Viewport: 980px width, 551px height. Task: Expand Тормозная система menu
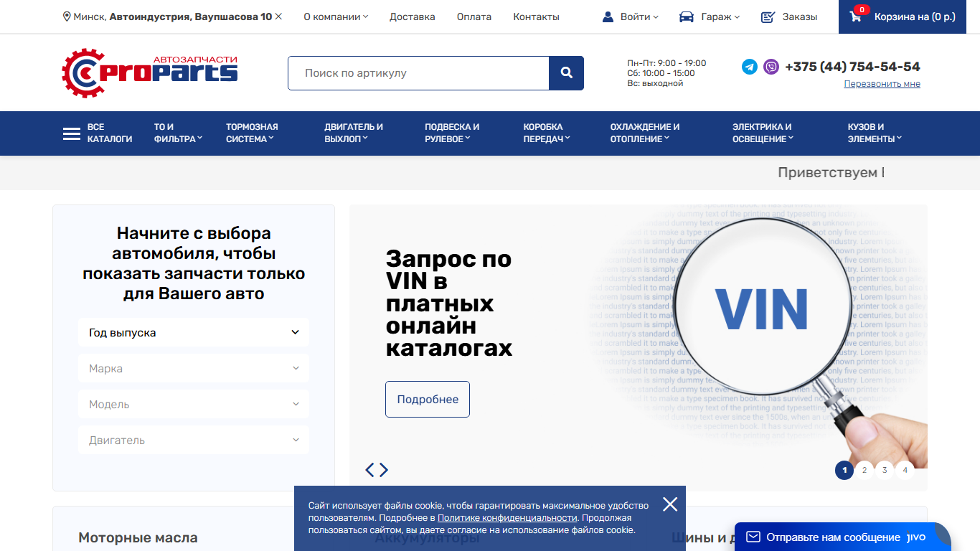(252, 133)
